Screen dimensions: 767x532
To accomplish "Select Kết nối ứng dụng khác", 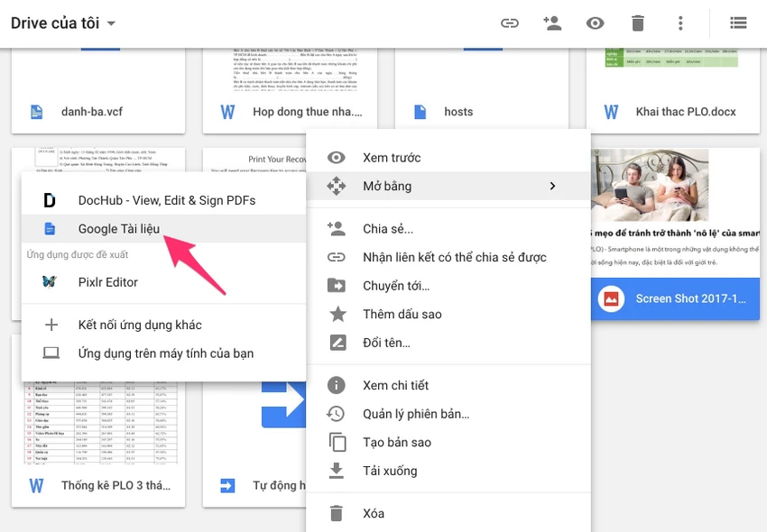I will (163, 325).
